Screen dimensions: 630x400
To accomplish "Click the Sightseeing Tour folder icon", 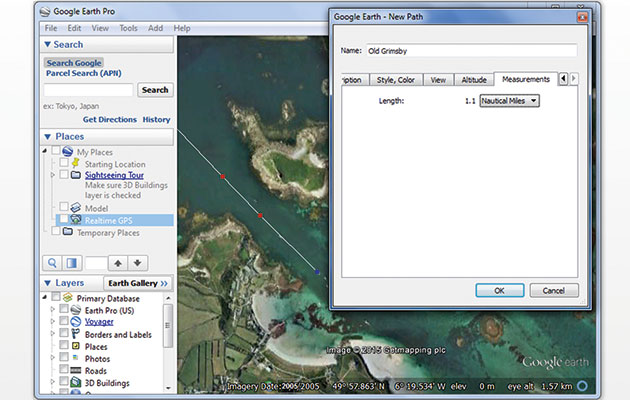I will tap(76, 175).
